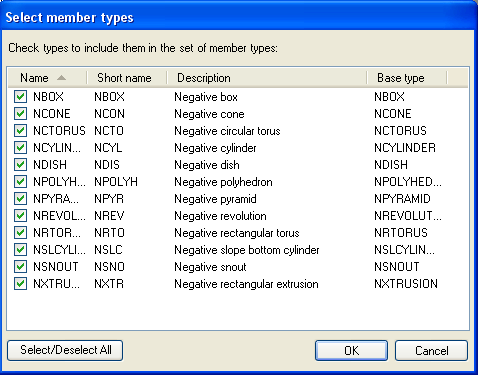The width and height of the screenshot is (478, 375).
Task: Click the NXTRUSION base type cell
Action: click(406, 284)
